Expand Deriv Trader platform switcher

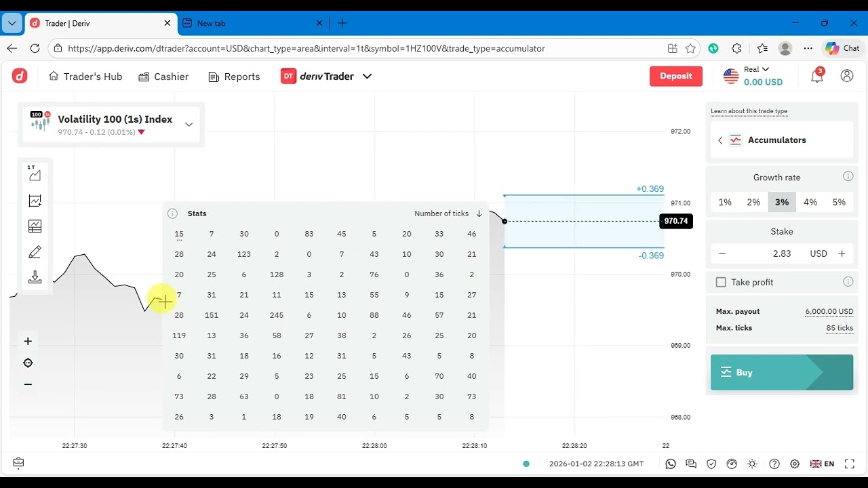click(367, 76)
